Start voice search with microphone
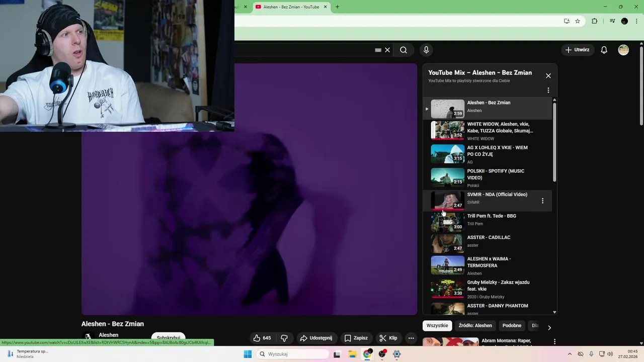The width and height of the screenshot is (644, 362). (426, 50)
